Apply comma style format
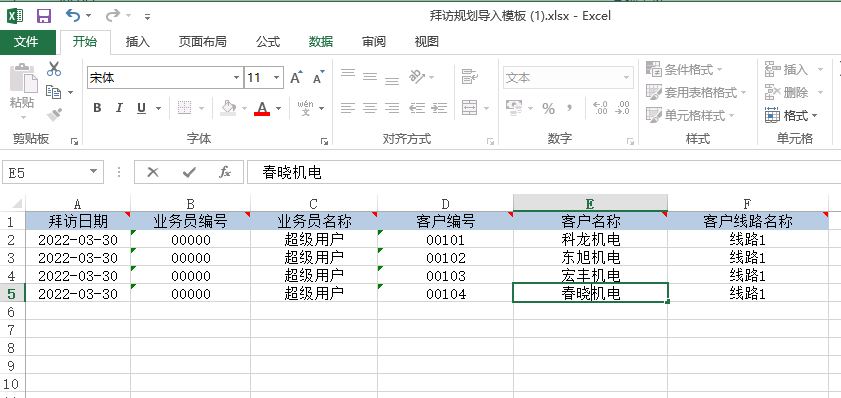 [x=569, y=108]
